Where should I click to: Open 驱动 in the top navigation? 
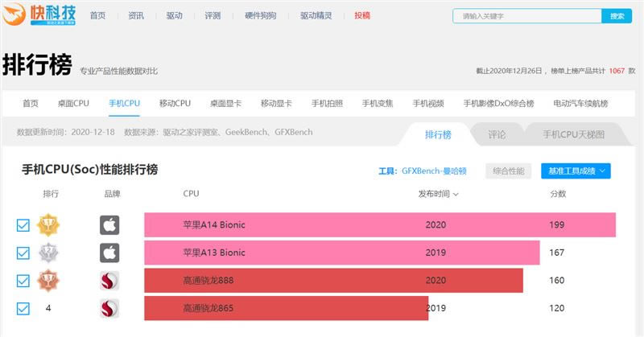pos(174,15)
